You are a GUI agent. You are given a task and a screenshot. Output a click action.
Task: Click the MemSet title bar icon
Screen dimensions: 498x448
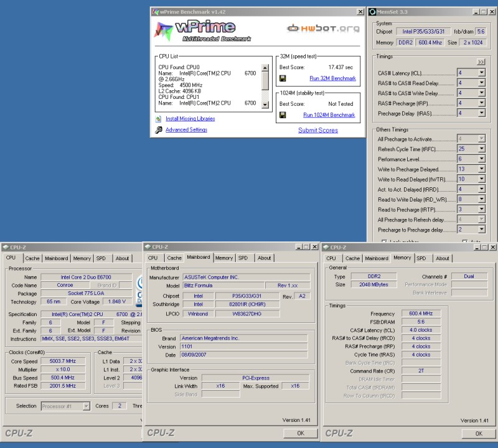pos(372,12)
